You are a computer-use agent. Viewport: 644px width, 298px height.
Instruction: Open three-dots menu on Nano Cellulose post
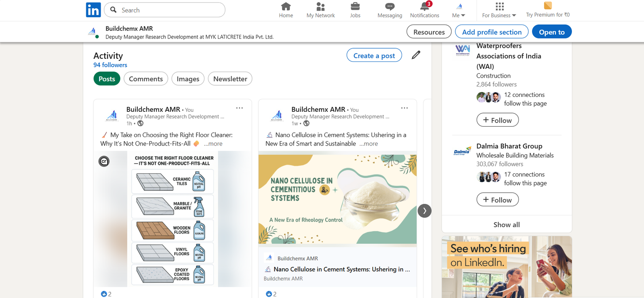pos(405,108)
